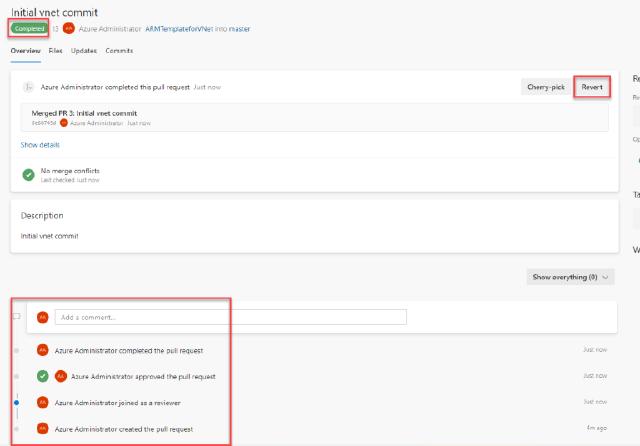Click the Cherry-pick button
Viewport: 640px width, 446px height.
(544, 87)
